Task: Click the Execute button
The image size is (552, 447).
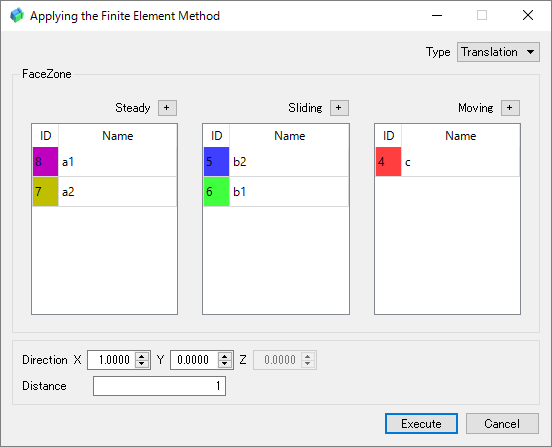Action: point(421,423)
